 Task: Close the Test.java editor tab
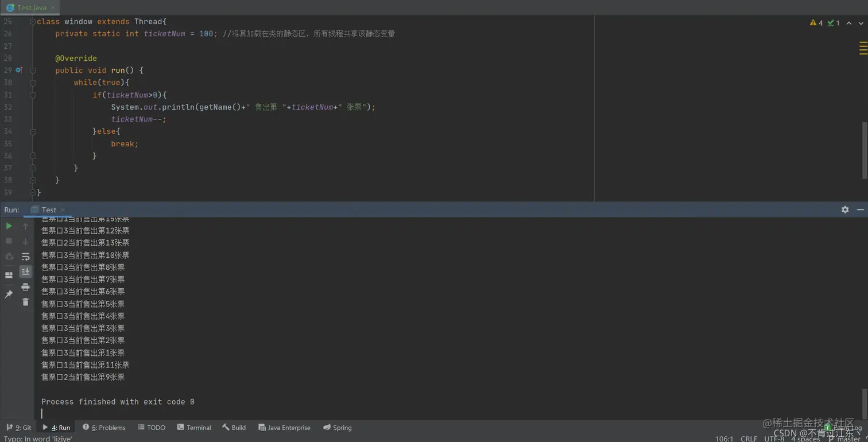pos(53,7)
